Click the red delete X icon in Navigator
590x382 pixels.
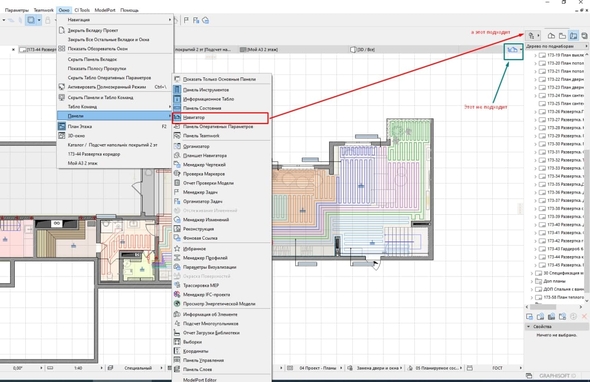point(584,317)
